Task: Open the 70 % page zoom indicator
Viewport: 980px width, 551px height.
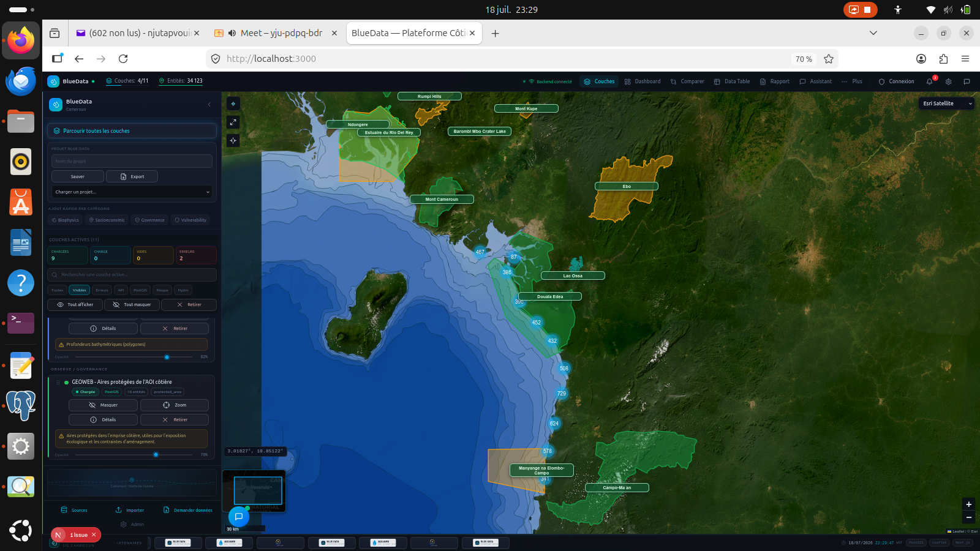Action: click(804, 59)
